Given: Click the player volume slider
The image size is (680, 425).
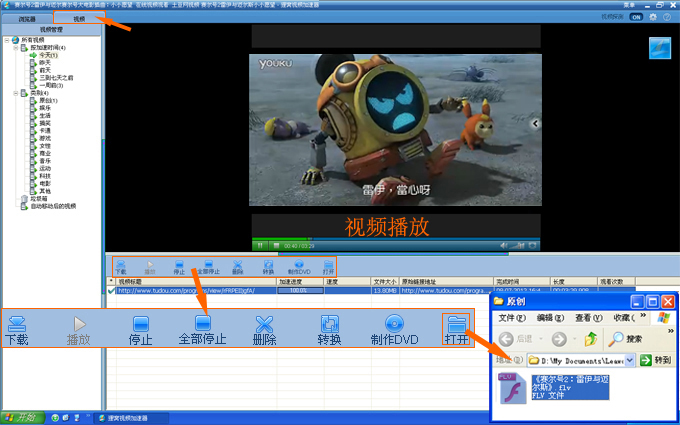Looking at the screenshot, I should (518, 246).
